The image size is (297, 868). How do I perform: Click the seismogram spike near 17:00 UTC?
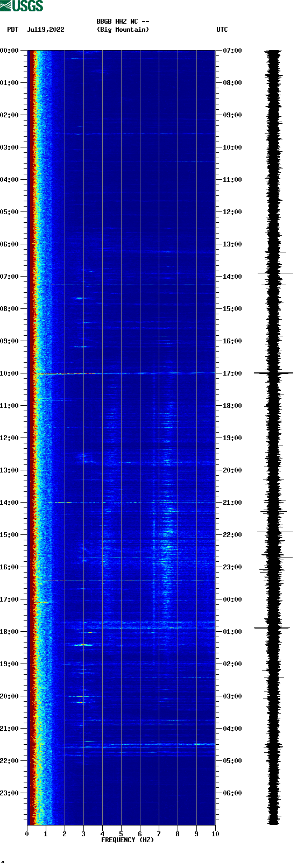pos(273,373)
